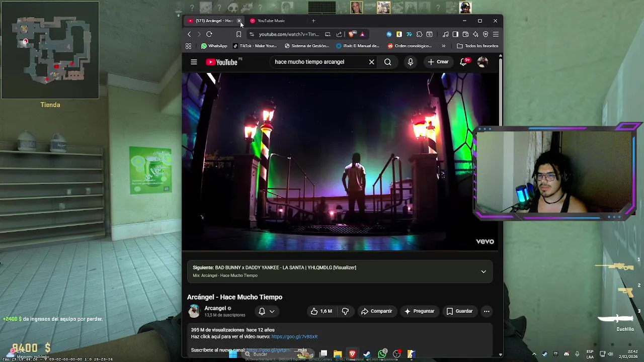
Task: Open Brave Leo AI sparkle icon
Action: click(x=475, y=34)
